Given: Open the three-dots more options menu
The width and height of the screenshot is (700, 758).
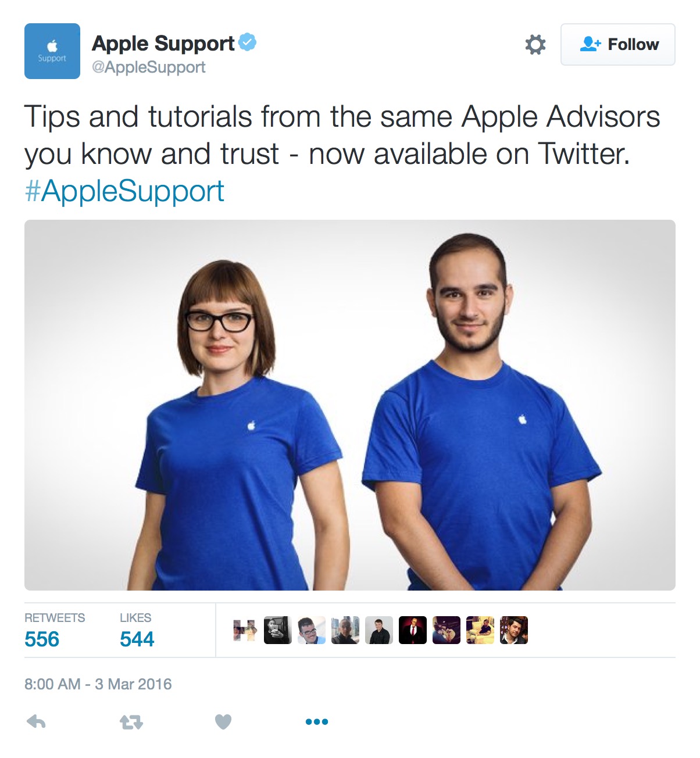Looking at the screenshot, I should pyautogui.click(x=317, y=722).
